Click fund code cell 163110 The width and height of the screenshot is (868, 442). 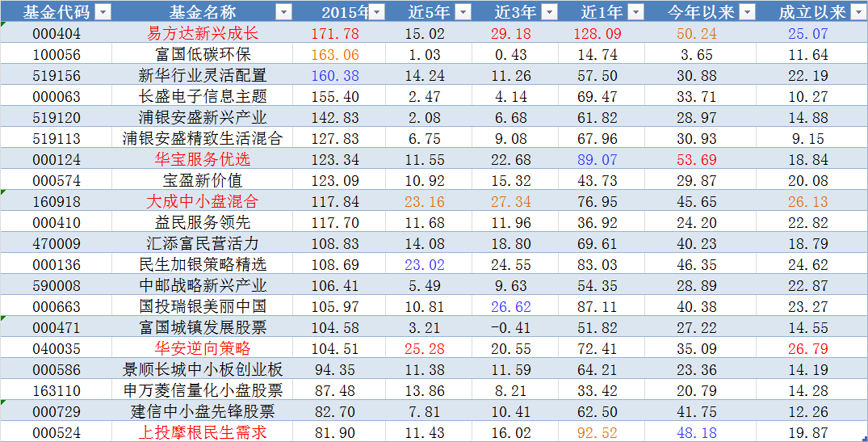pos(57,392)
